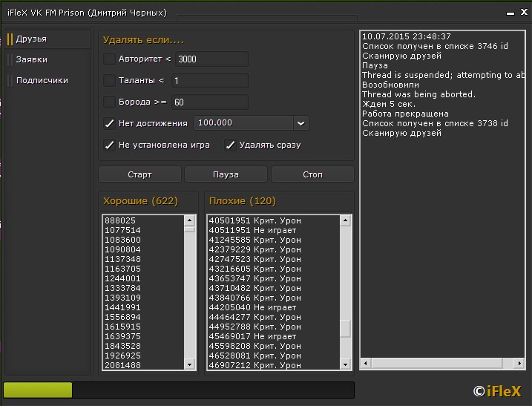Click the Борода value field 60
Image resolution: width=532 pixels, height=406 pixels.
tap(211, 102)
